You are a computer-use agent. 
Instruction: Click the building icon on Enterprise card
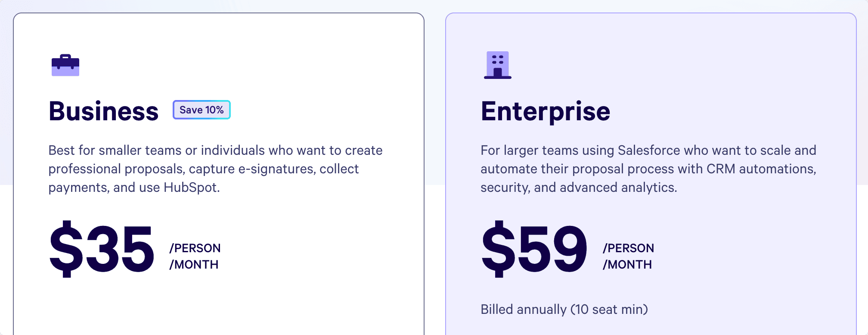pos(498,65)
